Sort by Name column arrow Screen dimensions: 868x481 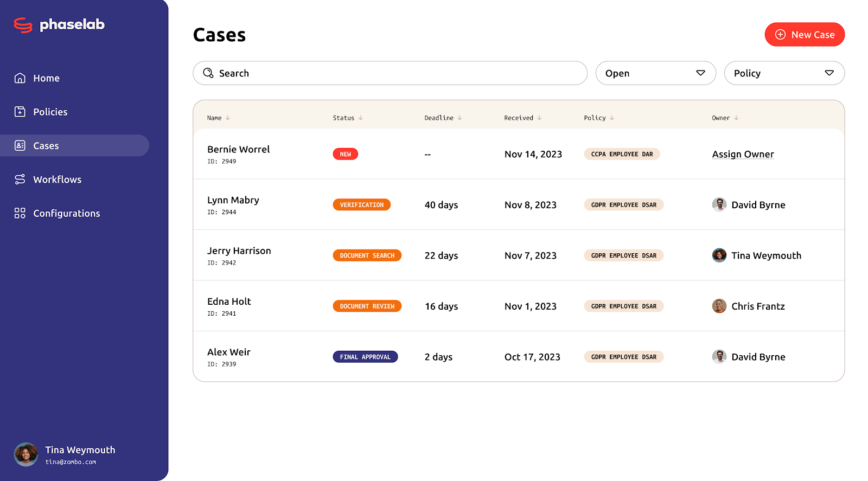tap(228, 118)
